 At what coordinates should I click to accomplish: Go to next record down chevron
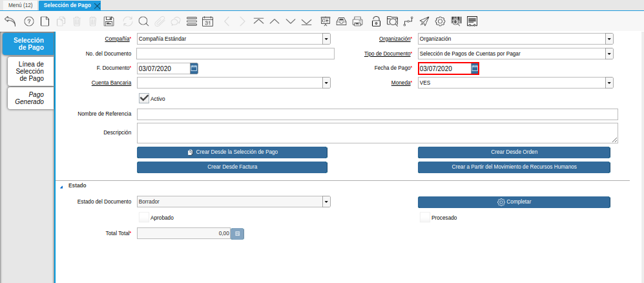[291, 21]
